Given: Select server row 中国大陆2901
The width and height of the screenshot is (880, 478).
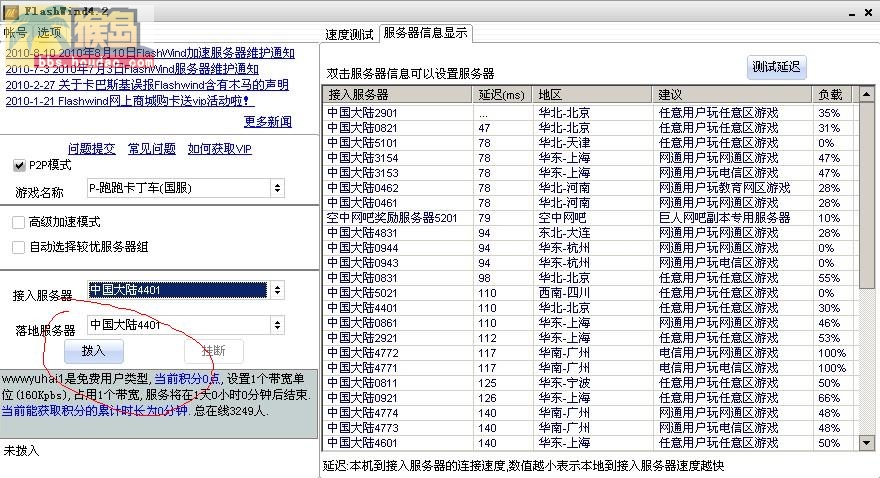Looking at the screenshot, I should click(588, 113).
